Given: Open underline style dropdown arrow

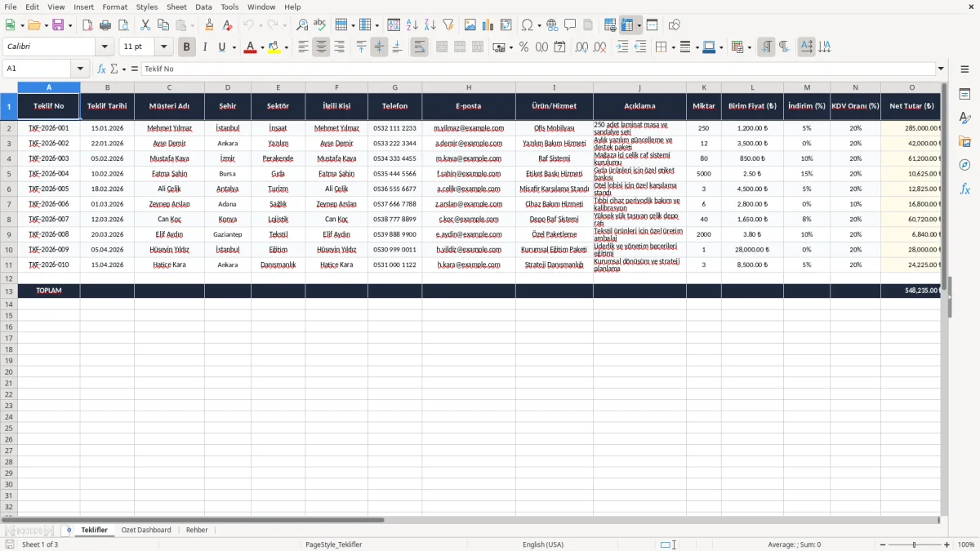Looking at the screenshot, I should [x=234, y=47].
